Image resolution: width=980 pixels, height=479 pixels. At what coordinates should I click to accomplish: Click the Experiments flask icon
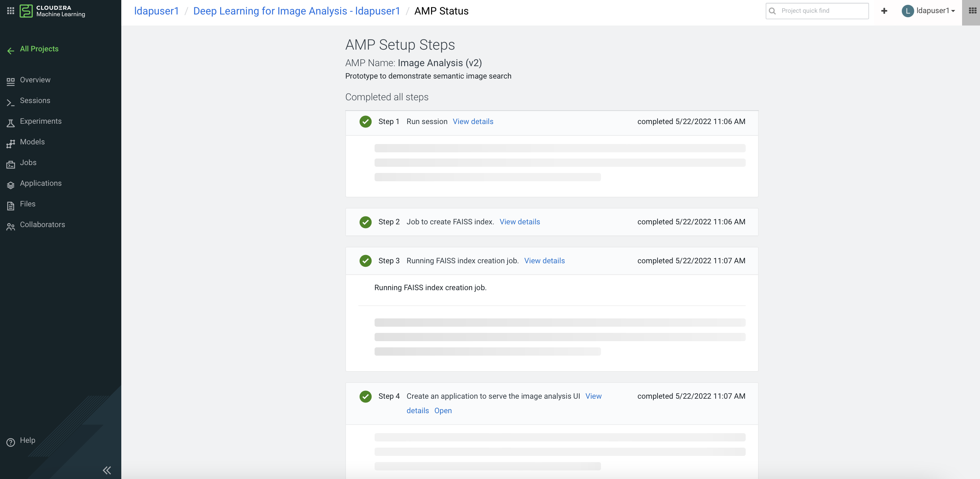click(x=10, y=123)
